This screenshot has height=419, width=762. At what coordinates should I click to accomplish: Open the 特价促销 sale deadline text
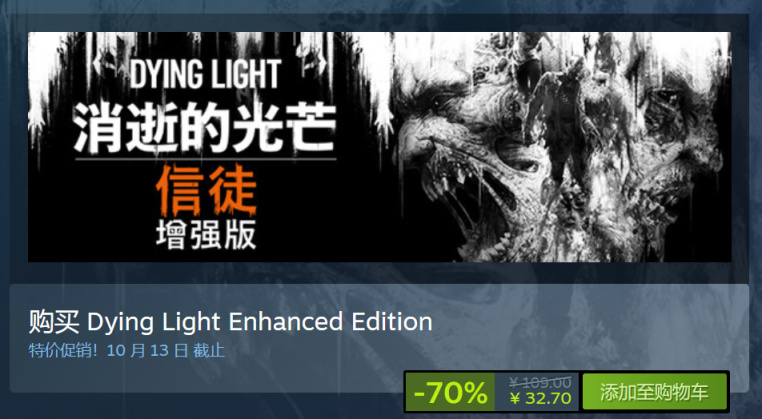pos(126,350)
